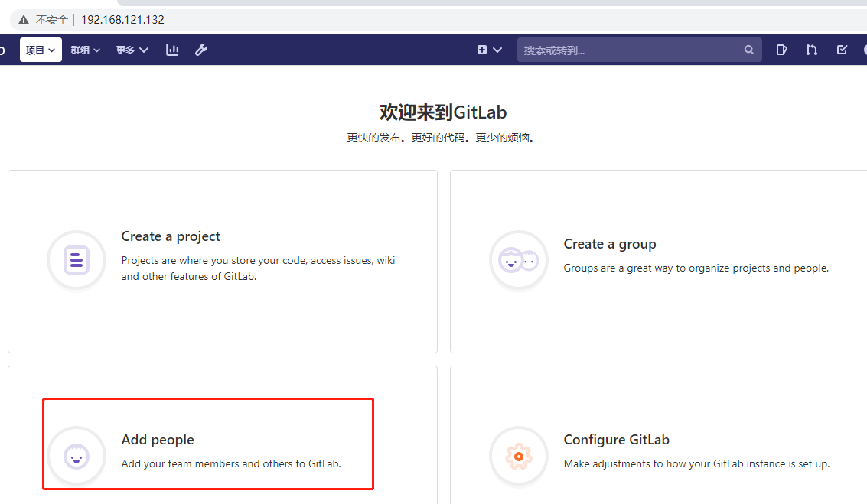
Task: Expand the chevron next to the plus icon
Action: click(497, 50)
